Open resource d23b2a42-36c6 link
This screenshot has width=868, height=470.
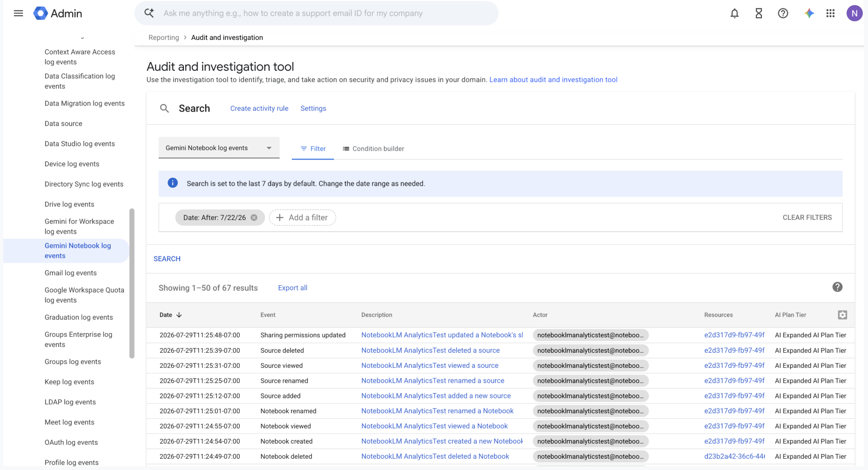734,456
